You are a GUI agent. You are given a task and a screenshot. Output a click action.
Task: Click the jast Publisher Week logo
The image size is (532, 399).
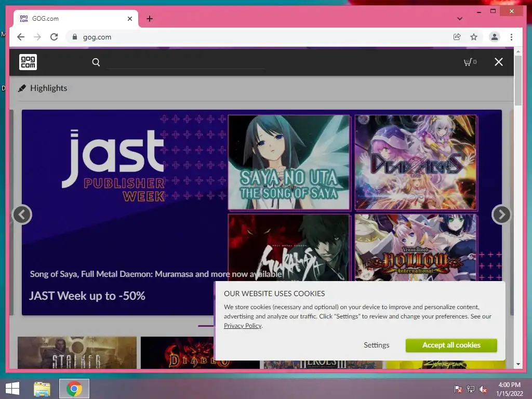coord(114,166)
